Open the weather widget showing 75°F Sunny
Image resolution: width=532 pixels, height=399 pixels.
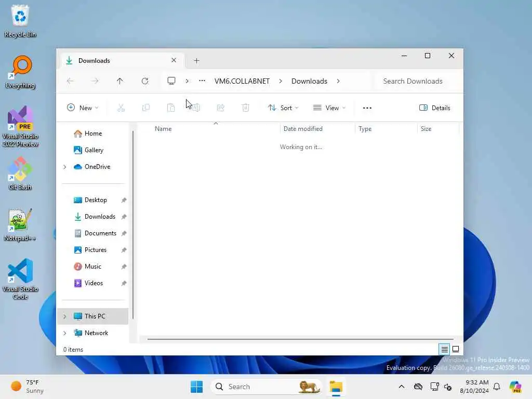(27, 387)
